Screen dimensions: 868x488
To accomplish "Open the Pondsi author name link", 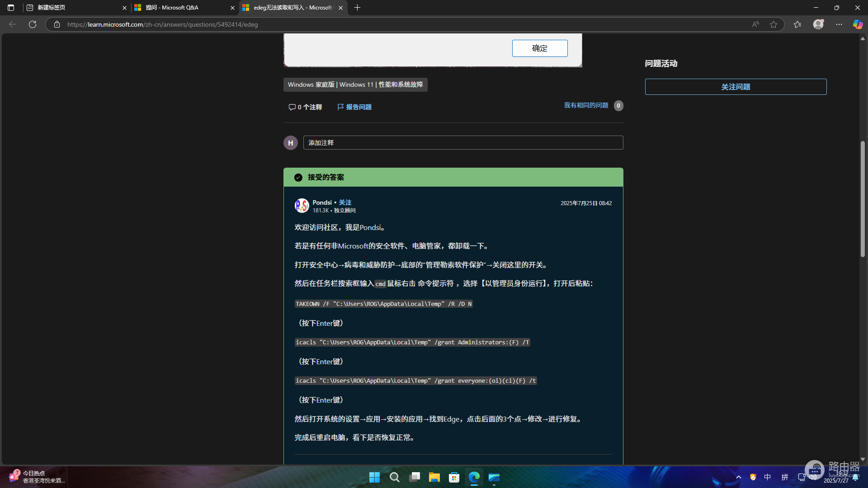I will [322, 202].
